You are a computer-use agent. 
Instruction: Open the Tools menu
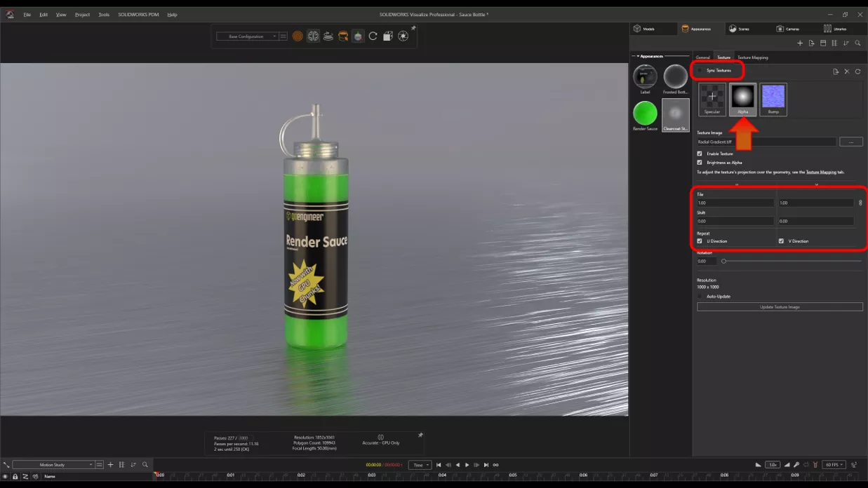[104, 15]
